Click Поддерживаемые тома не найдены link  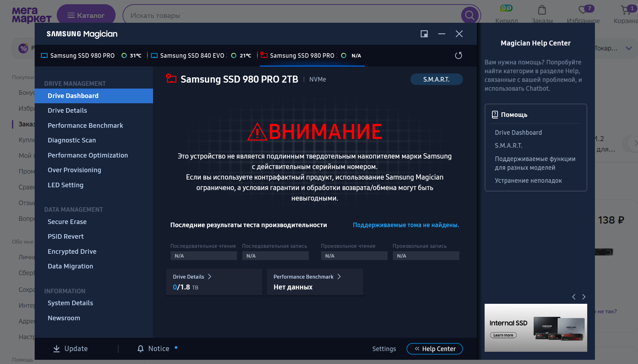click(x=406, y=225)
